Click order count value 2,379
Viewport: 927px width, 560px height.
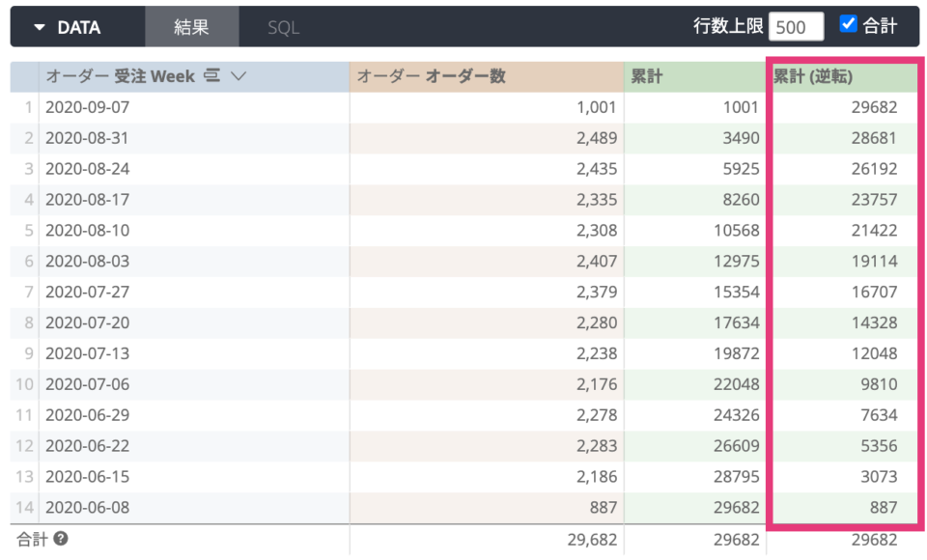click(x=597, y=292)
